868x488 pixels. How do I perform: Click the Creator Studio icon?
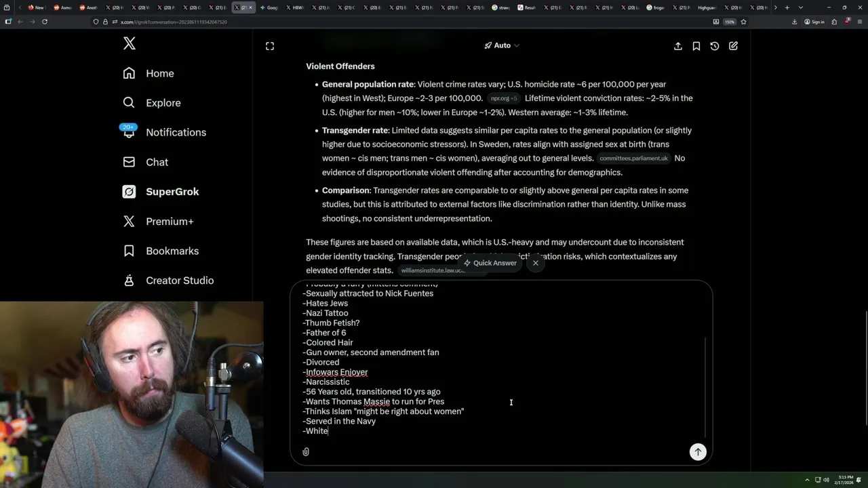pyautogui.click(x=129, y=281)
